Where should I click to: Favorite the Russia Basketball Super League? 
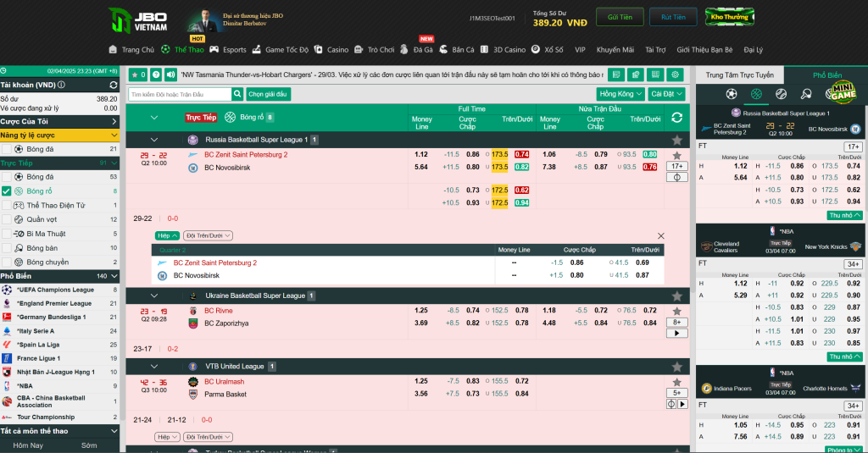(676, 141)
